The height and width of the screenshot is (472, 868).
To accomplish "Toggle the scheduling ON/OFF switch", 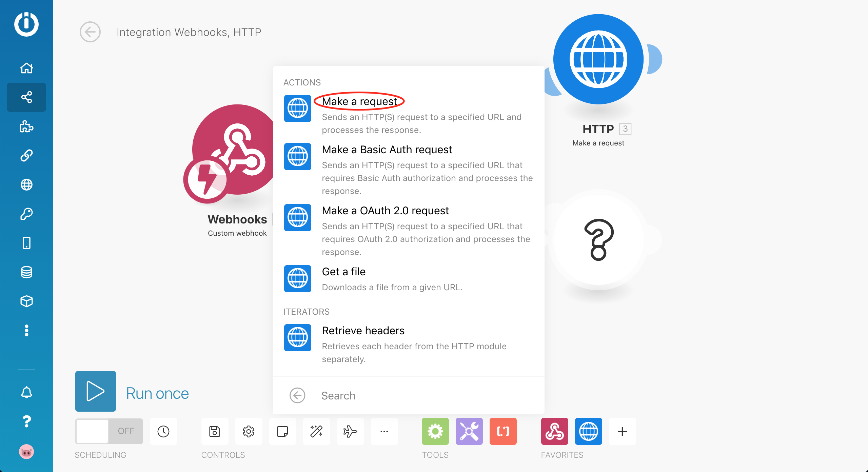I will point(109,431).
